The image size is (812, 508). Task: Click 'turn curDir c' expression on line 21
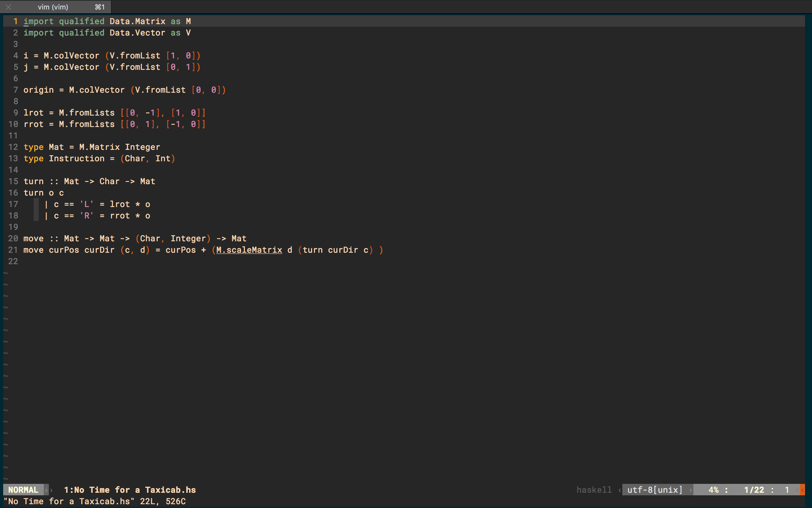pos(336,250)
